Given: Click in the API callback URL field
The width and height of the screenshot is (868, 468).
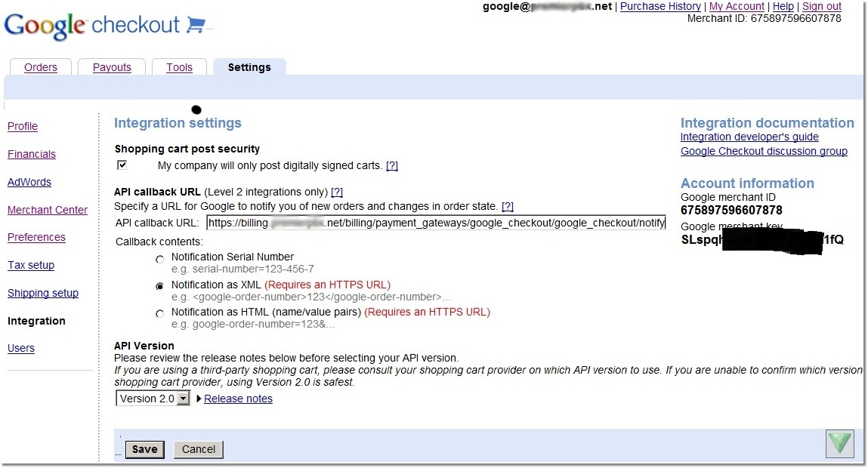Looking at the screenshot, I should [x=435, y=223].
